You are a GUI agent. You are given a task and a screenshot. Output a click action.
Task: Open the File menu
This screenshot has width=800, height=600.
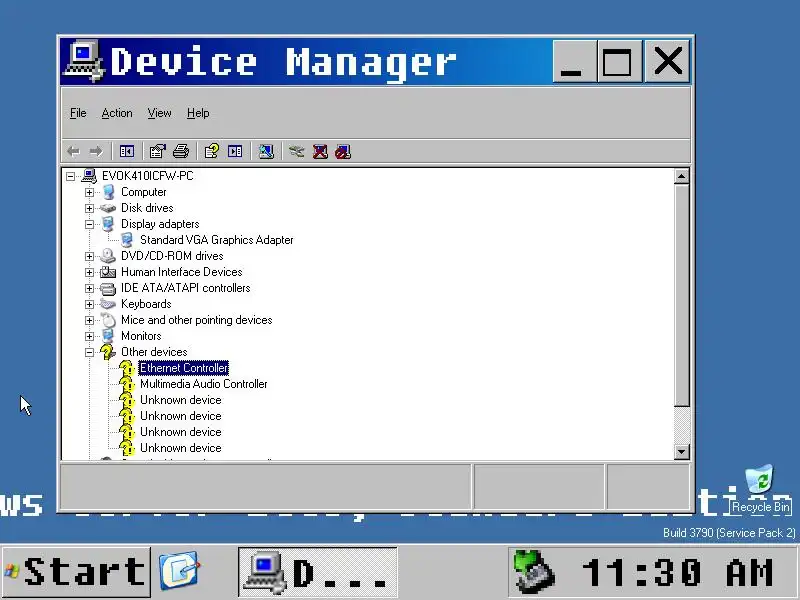click(78, 113)
